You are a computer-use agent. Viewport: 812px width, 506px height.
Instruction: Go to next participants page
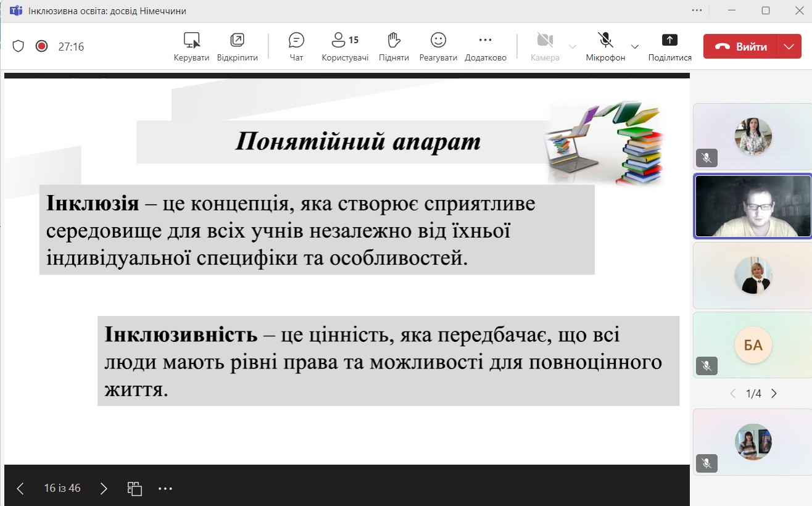pyautogui.click(x=774, y=394)
